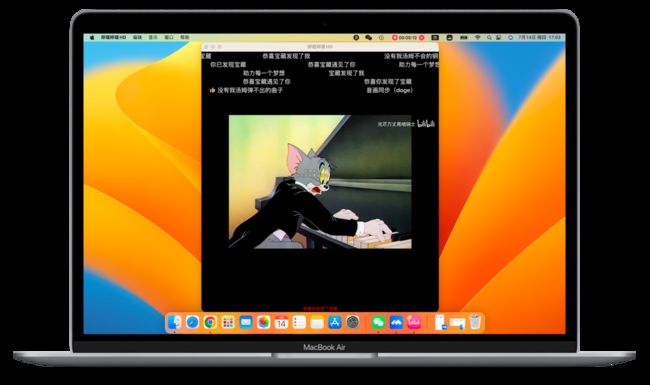Open Control Center in menu bar

point(499,37)
